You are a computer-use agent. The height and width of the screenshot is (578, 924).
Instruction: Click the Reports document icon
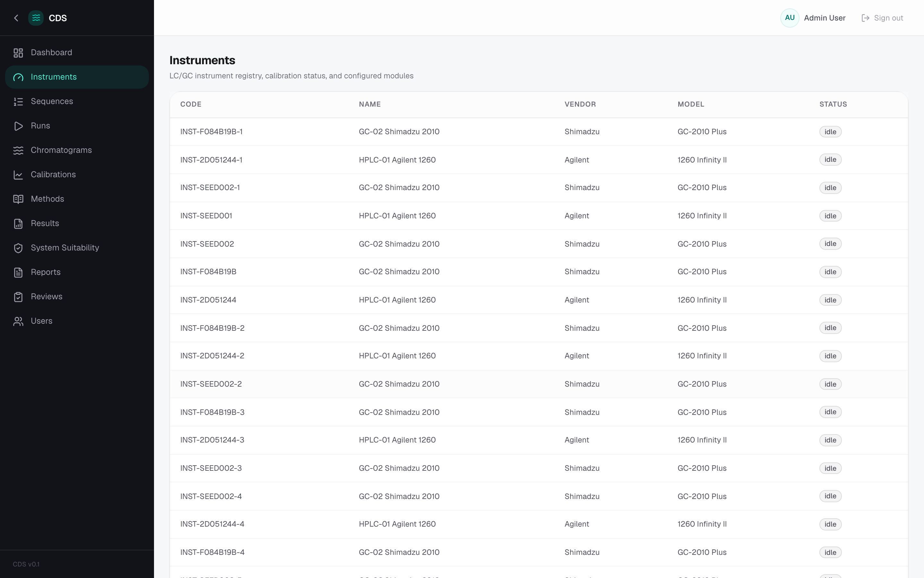[18, 273]
